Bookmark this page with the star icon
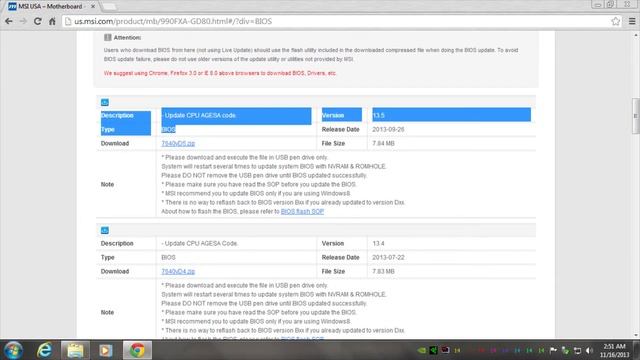The height and width of the screenshot is (360, 640). pyautogui.click(x=616, y=21)
